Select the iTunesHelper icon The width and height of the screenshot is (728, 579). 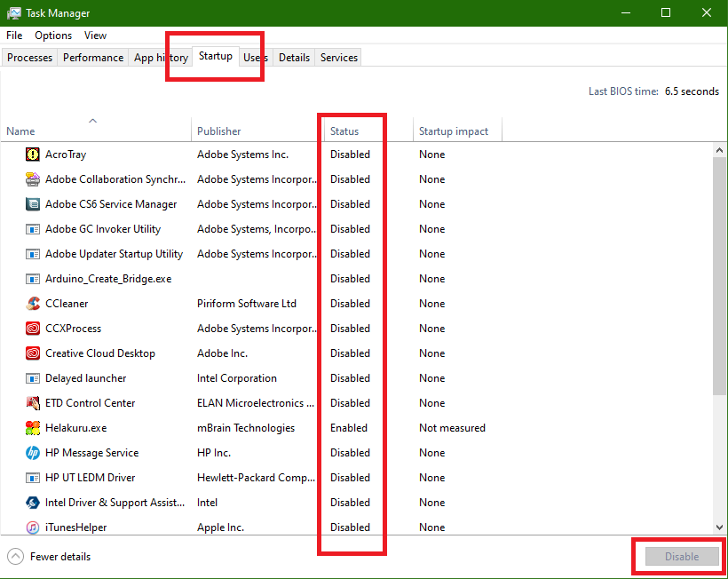click(33, 527)
